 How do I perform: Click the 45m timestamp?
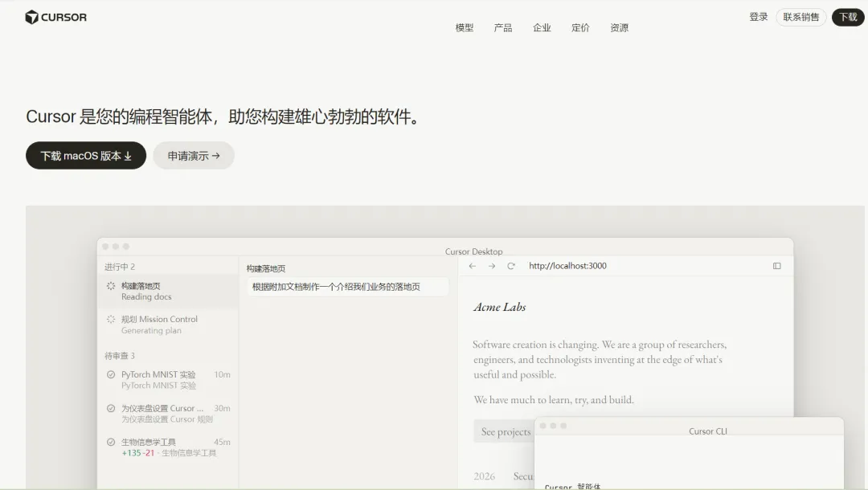click(222, 442)
